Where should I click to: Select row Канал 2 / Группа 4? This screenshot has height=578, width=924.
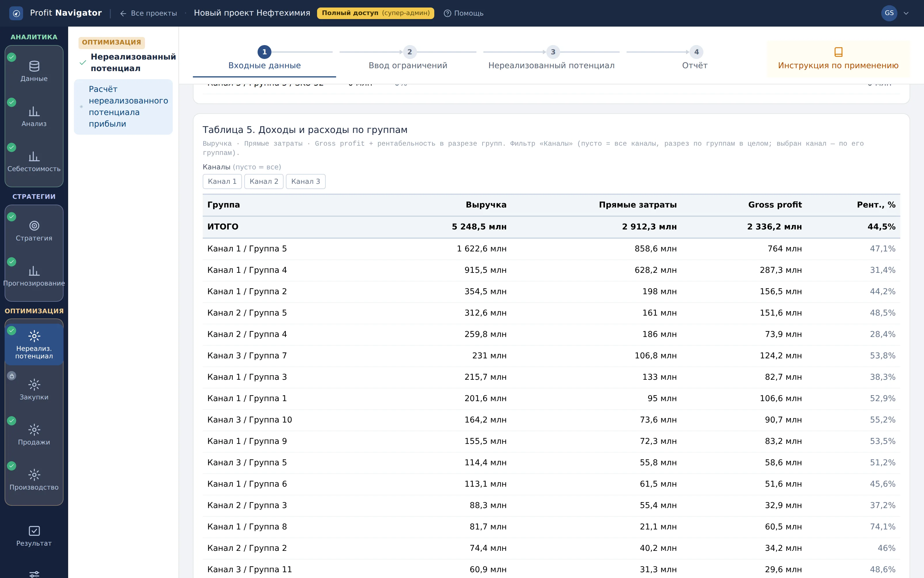(551, 334)
